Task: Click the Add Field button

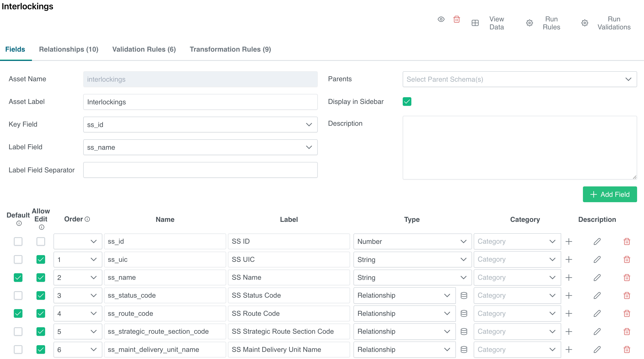Action: coord(609,194)
